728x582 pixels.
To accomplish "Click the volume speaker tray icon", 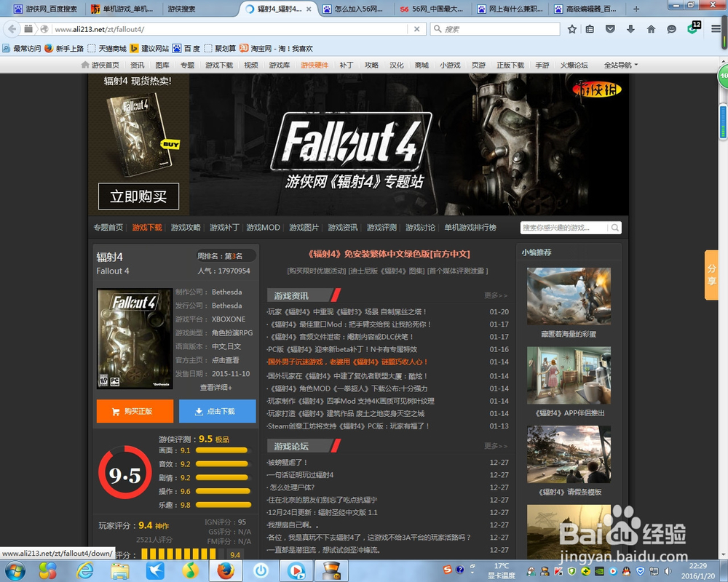I will tap(668, 571).
